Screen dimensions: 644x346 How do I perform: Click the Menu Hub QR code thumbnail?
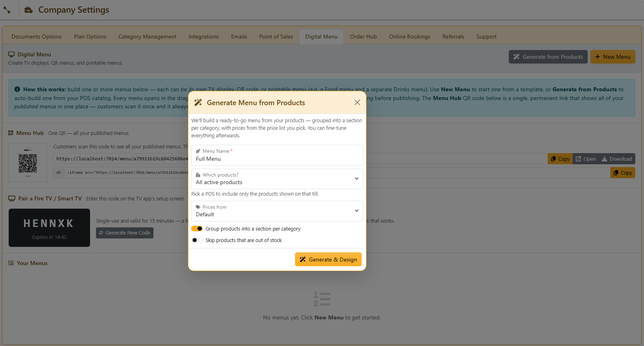(x=28, y=163)
